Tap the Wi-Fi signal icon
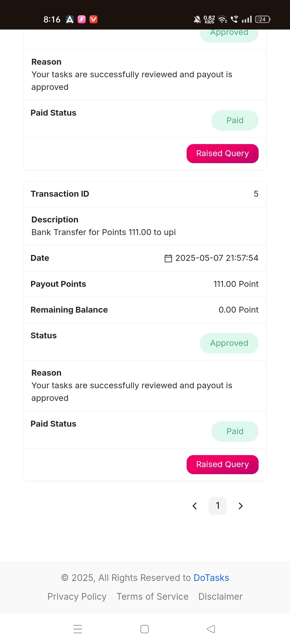 pos(223,19)
